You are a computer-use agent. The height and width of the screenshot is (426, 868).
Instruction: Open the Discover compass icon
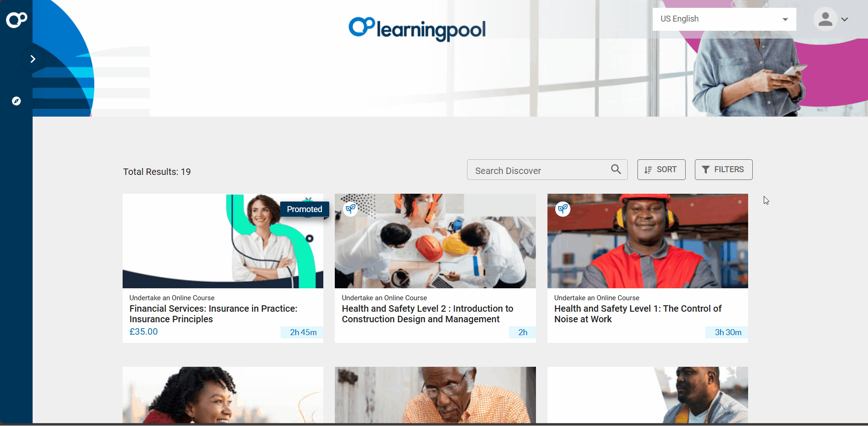tap(17, 101)
